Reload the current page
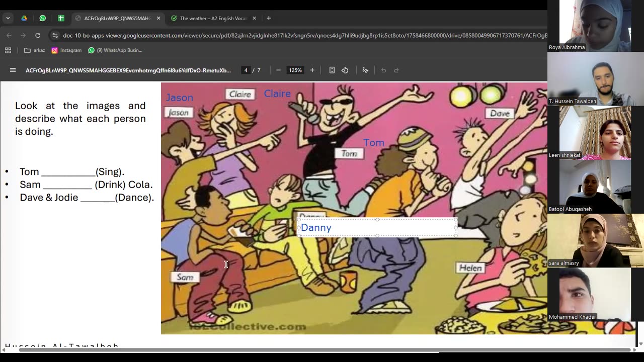The height and width of the screenshot is (362, 644). click(38, 35)
